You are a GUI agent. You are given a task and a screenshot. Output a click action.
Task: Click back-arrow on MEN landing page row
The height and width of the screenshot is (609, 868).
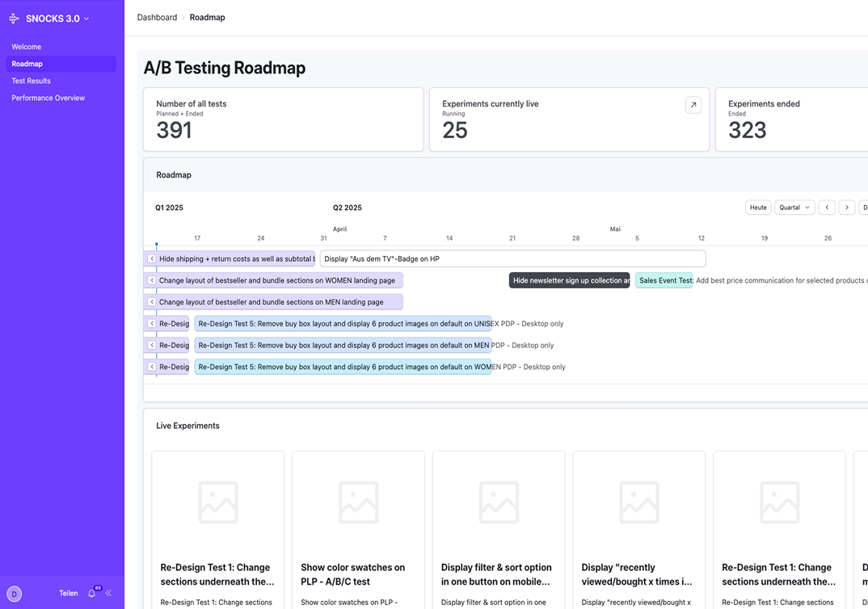(152, 302)
